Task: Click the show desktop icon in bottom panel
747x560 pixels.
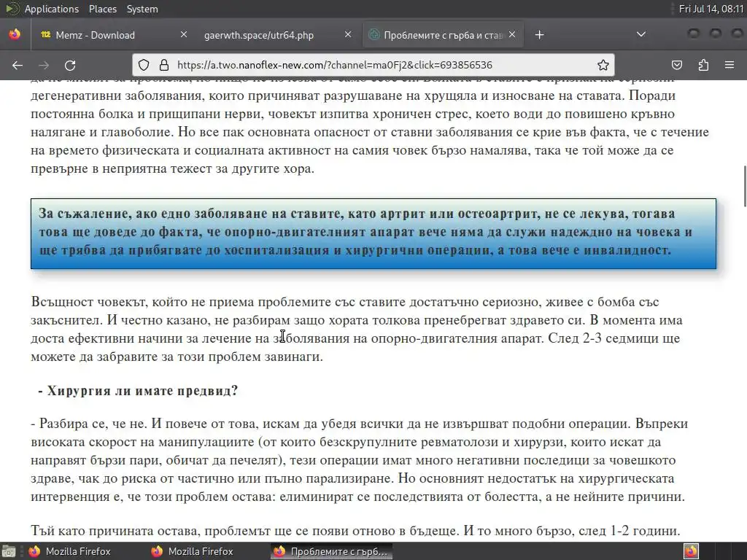Action: coord(9,551)
